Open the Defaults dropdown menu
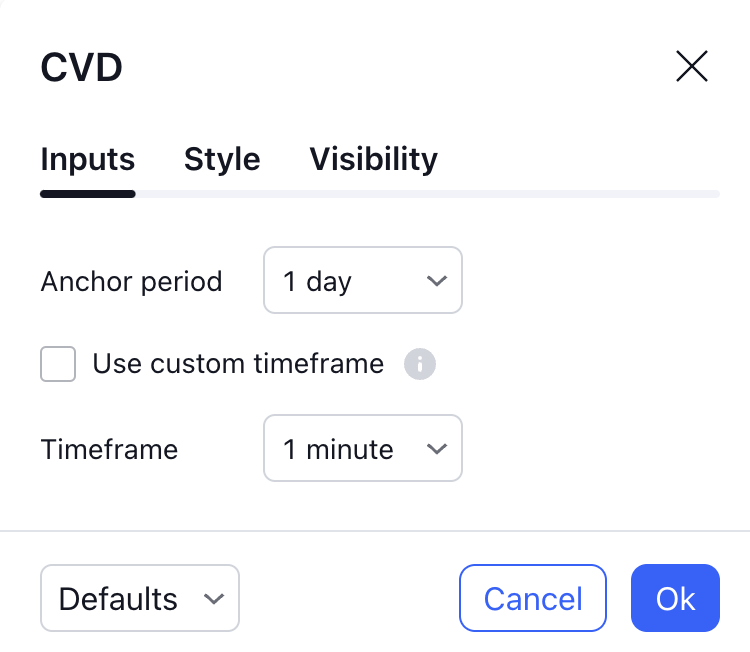This screenshot has height=652, width=750. [x=139, y=599]
